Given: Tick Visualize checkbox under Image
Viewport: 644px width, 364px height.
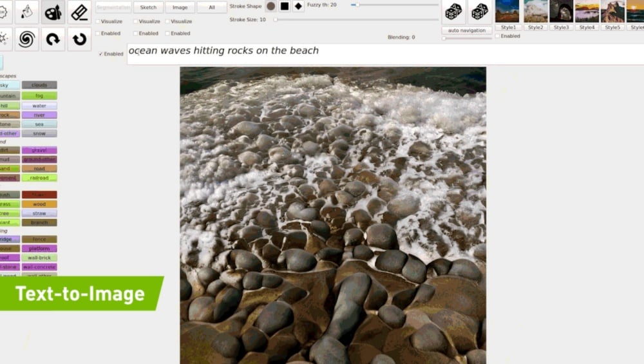Looking at the screenshot, I should (x=167, y=21).
